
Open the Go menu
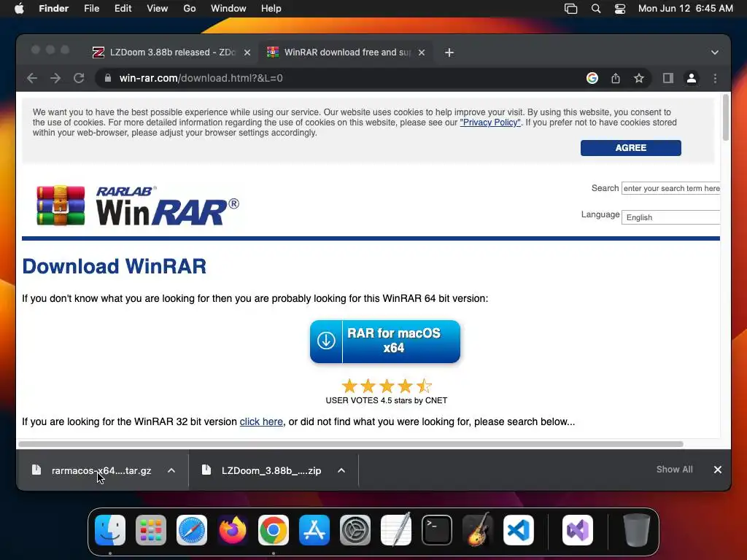click(x=190, y=9)
